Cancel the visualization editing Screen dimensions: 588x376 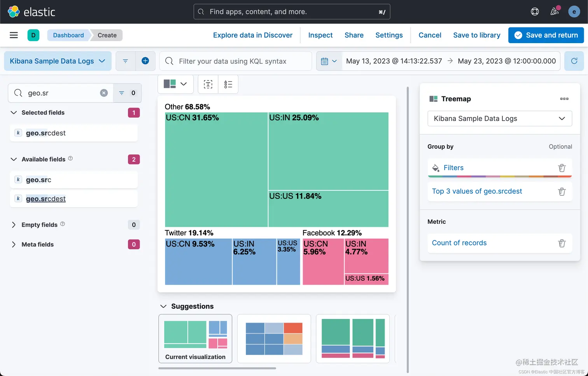tap(430, 35)
